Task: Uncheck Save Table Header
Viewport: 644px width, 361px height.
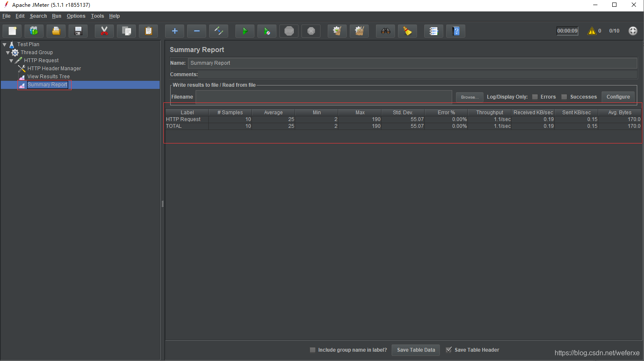Action: (x=449, y=350)
